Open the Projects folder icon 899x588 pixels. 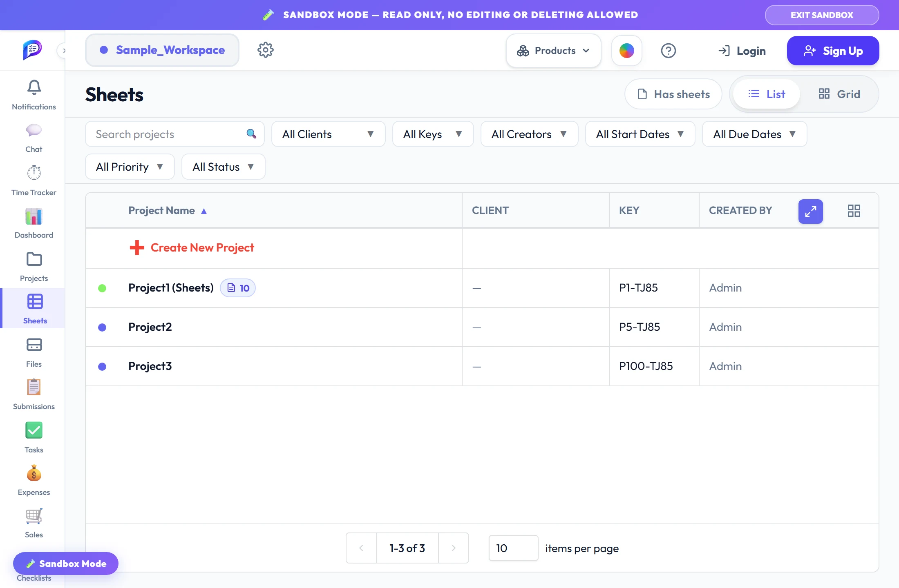click(34, 259)
